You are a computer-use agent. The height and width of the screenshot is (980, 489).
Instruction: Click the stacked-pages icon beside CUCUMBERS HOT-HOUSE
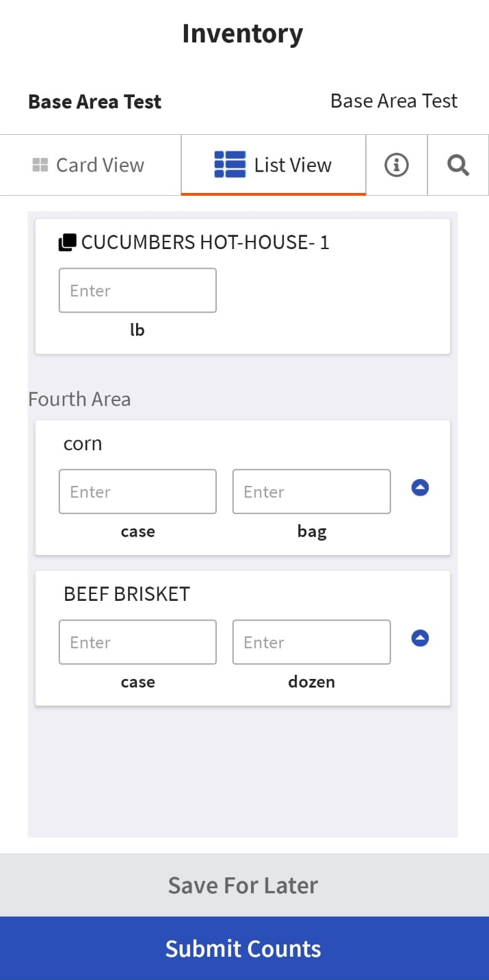66,242
